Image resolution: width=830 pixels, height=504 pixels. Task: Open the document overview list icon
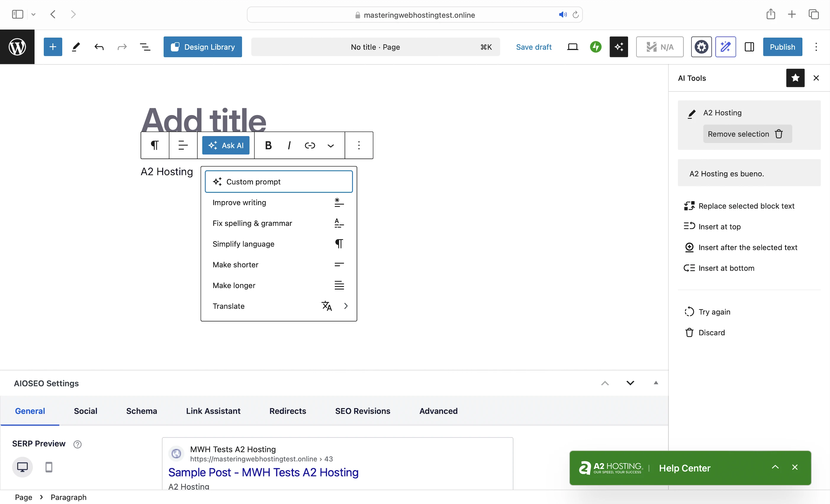[x=145, y=47]
